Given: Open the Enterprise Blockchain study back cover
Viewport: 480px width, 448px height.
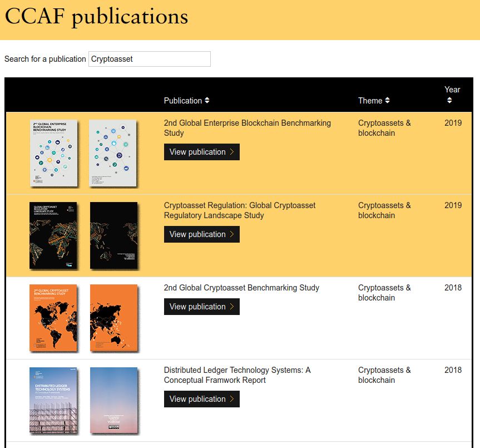Looking at the screenshot, I should [x=113, y=153].
